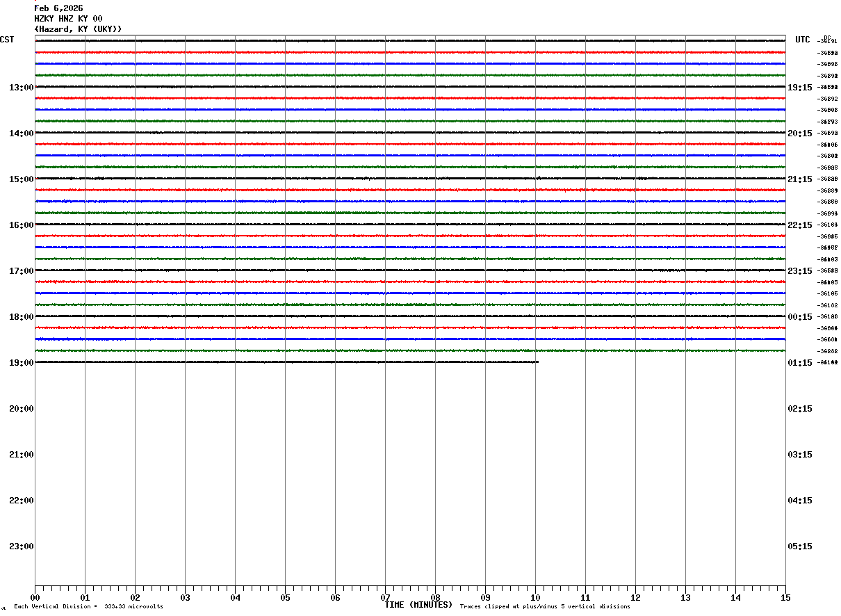The height and width of the screenshot is (616, 841).
Task: Click the 21:15 UTC time label
Action: (x=800, y=179)
